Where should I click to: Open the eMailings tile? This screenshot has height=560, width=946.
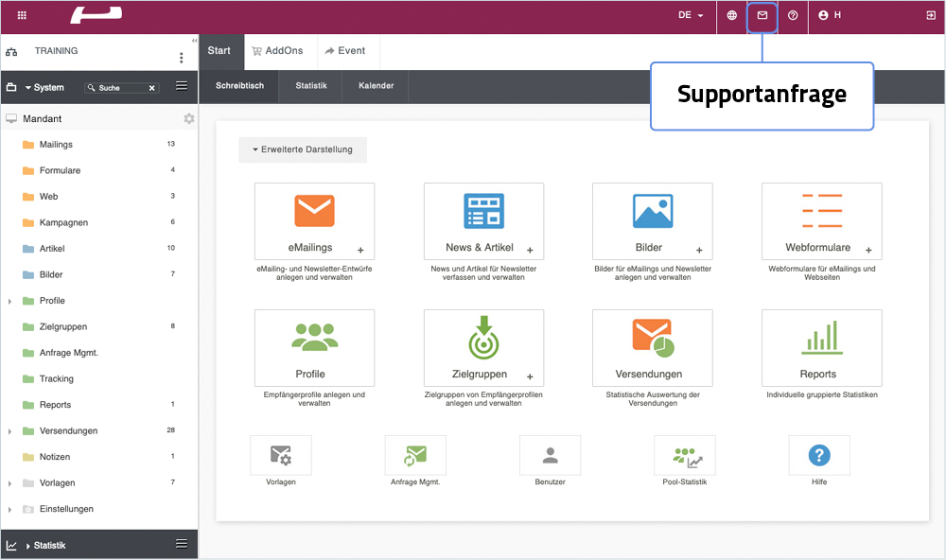click(314, 220)
